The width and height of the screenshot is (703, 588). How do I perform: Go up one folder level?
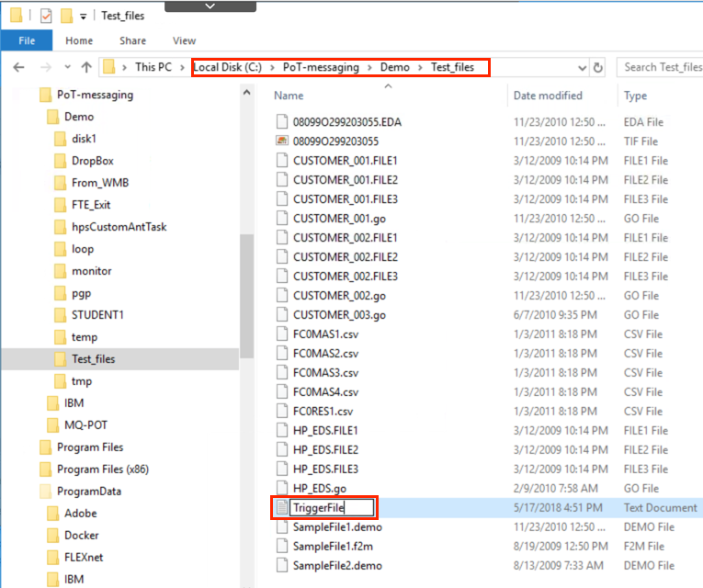[86, 68]
